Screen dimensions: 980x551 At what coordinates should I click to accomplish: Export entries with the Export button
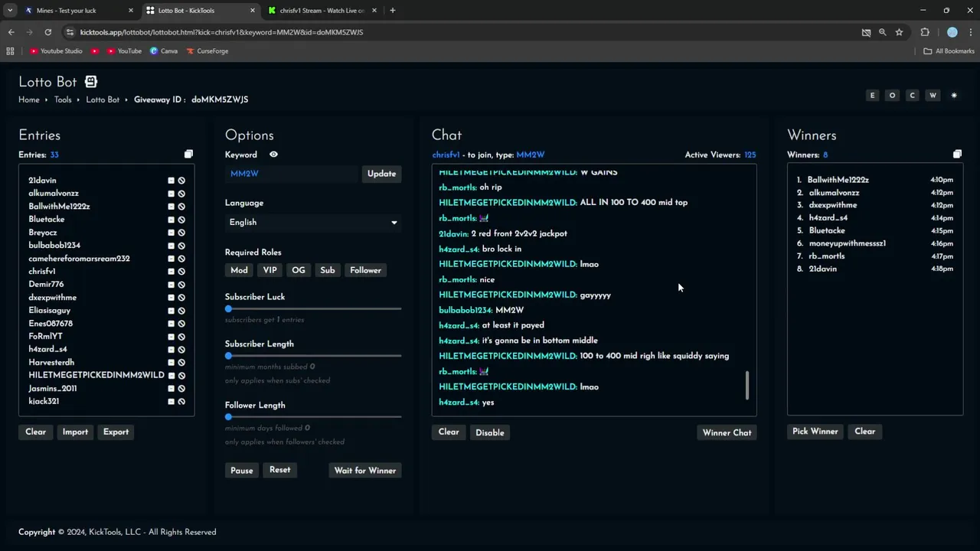(x=116, y=432)
